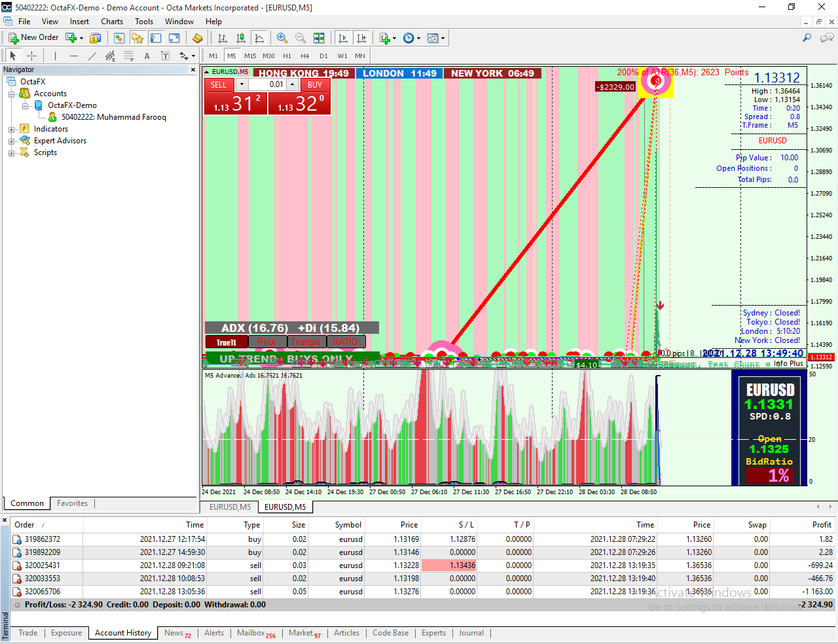Click the red SELL button
The height and width of the screenshot is (644, 838).
tap(219, 85)
